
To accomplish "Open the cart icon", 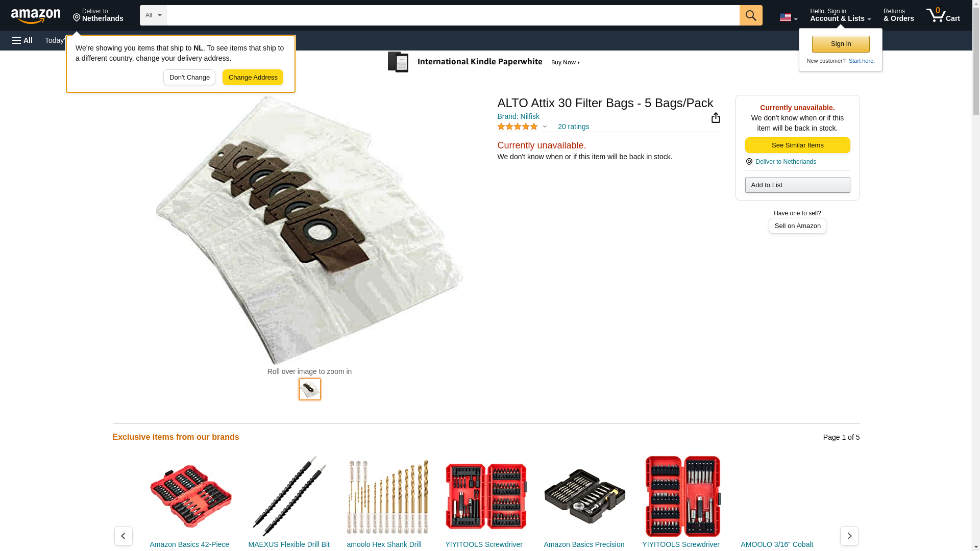I will click(x=943, y=15).
